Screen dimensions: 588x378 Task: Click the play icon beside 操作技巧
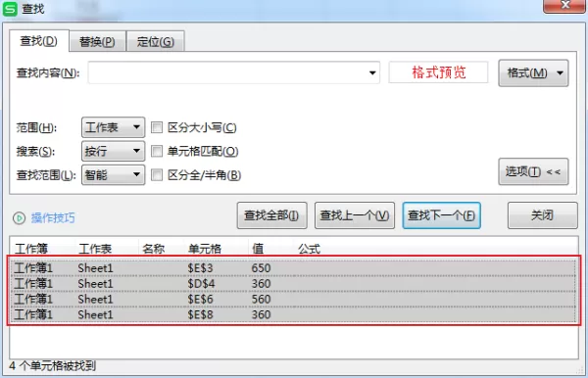click(x=19, y=218)
